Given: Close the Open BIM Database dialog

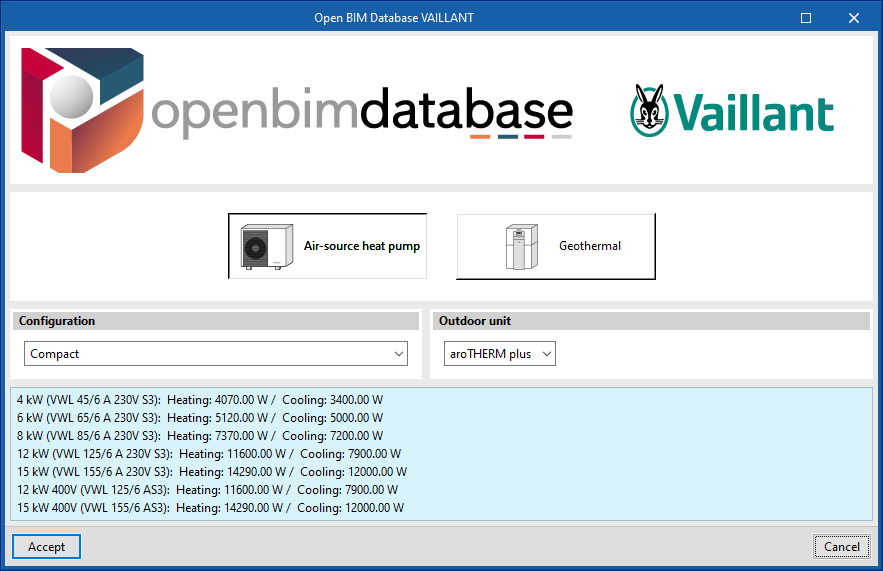Looking at the screenshot, I should coord(853,17).
